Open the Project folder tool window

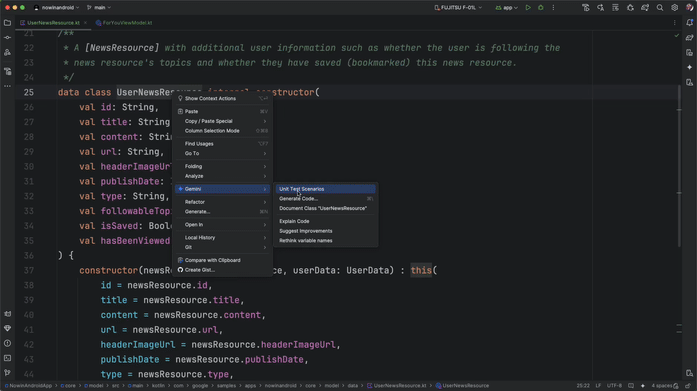[8, 23]
